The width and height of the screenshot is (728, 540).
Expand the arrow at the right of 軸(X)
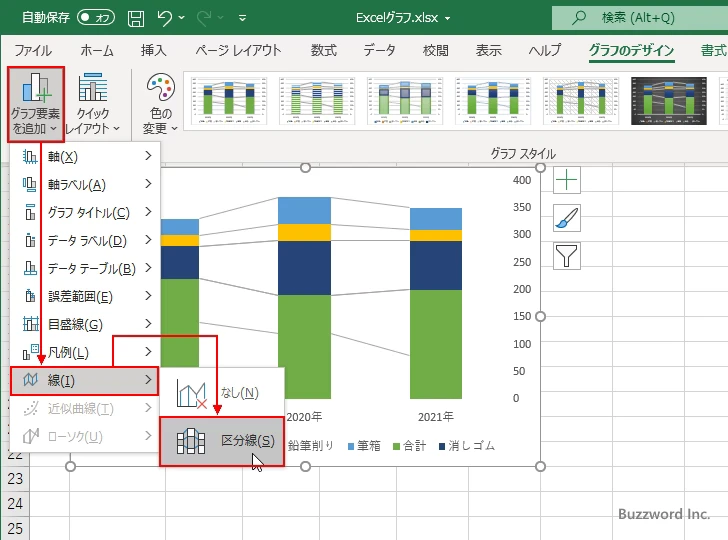148,156
